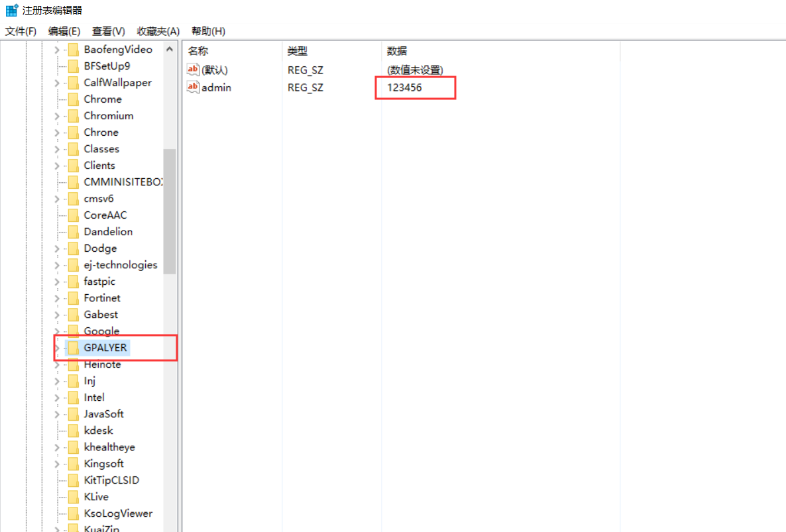This screenshot has height=532, width=786.
Task: Click the string value icon beside admin
Action: pyautogui.click(x=193, y=87)
